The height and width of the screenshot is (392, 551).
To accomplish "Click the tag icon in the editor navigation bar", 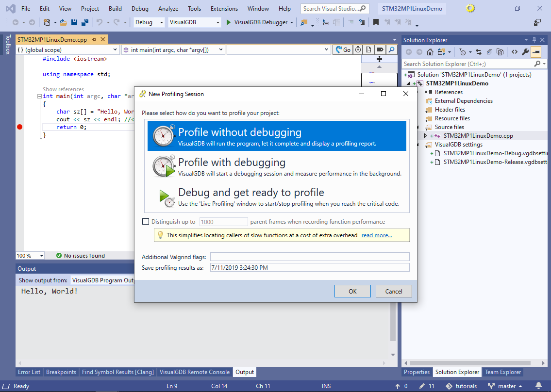I will click(x=380, y=50).
